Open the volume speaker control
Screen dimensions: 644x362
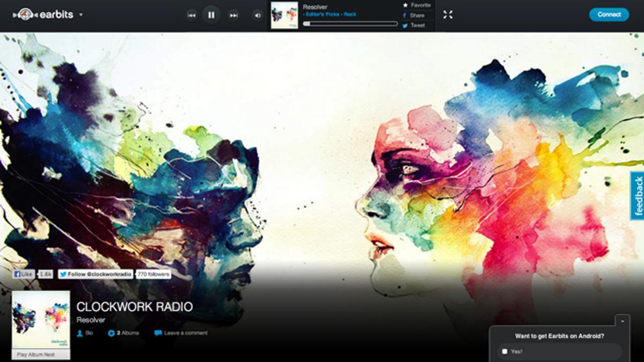pos(258,16)
